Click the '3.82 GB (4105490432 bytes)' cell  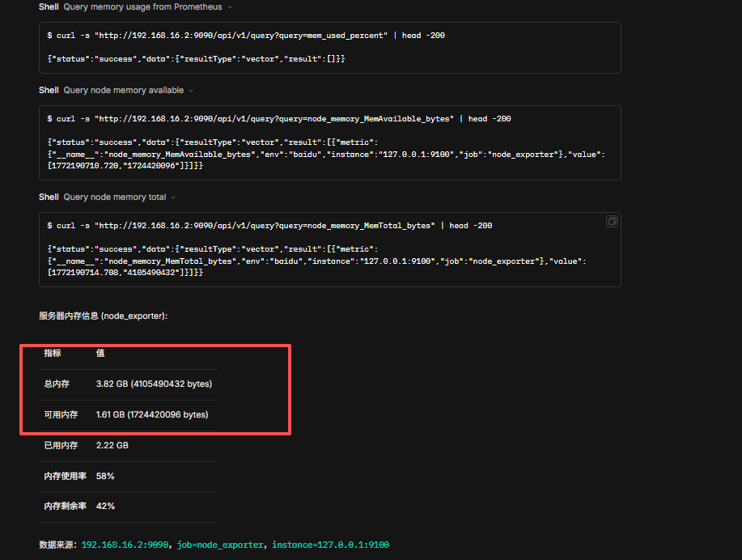[x=154, y=384]
